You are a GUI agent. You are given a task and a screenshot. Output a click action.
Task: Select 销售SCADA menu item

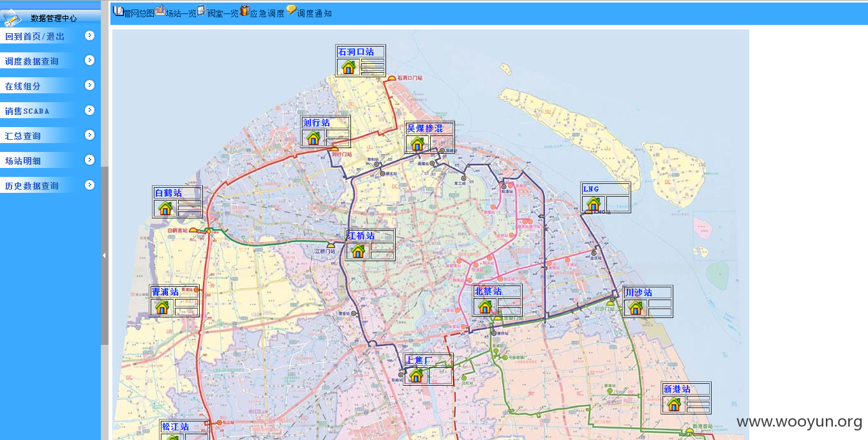tap(27, 111)
